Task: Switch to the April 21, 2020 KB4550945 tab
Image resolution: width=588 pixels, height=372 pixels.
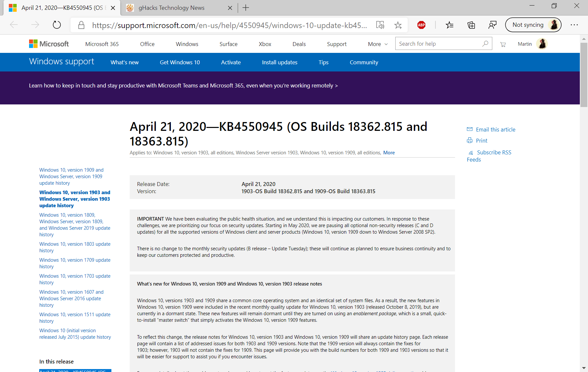Action: coord(61,8)
